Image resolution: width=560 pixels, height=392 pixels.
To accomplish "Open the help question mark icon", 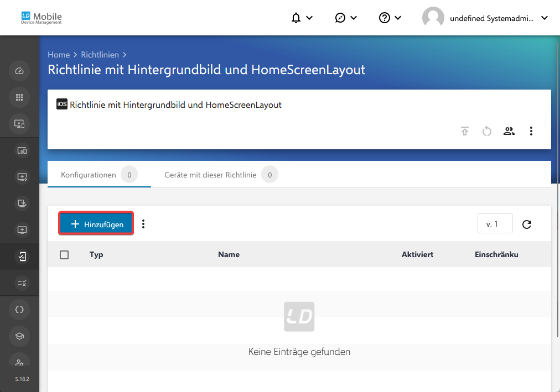I will (384, 18).
